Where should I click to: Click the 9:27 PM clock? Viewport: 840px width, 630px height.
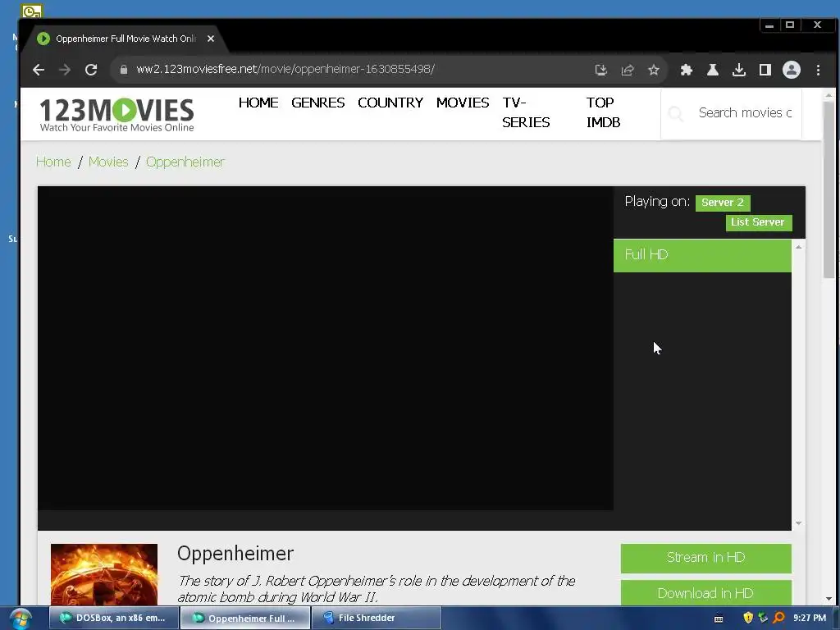pos(810,619)
